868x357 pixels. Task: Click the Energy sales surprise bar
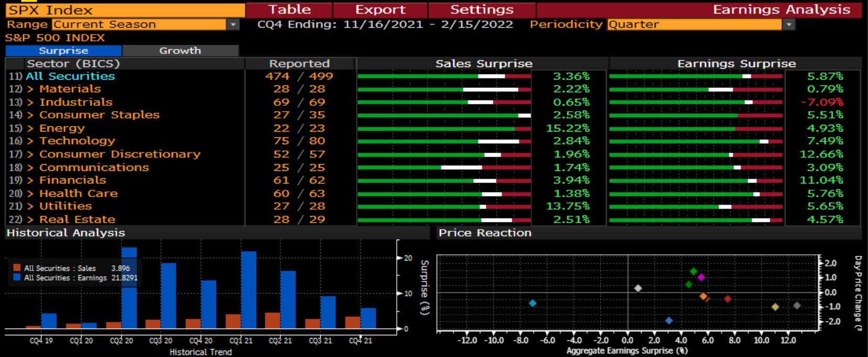[x=444, y=128]
